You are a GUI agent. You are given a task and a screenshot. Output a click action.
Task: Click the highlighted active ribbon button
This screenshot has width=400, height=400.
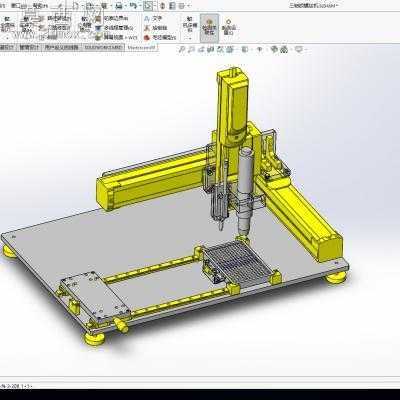coord(209,28)
